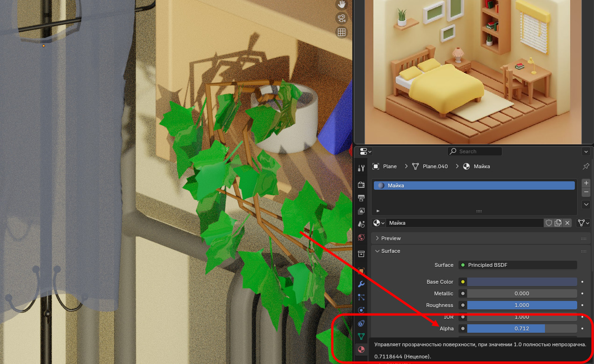The height and width of the screenshot is (364, 594).
Task: Switch perspective/orthographic with the grid icon
Action: click(x=342, y=32)
